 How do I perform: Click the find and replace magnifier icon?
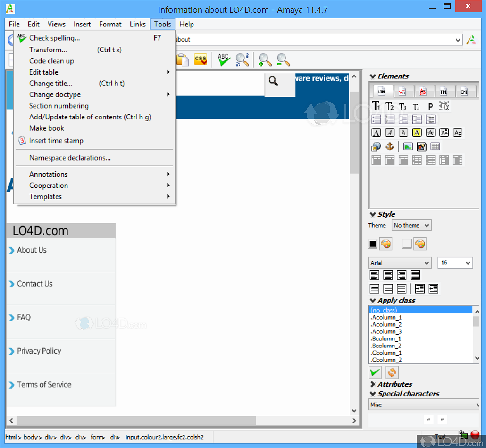click(x=243, y=59)
